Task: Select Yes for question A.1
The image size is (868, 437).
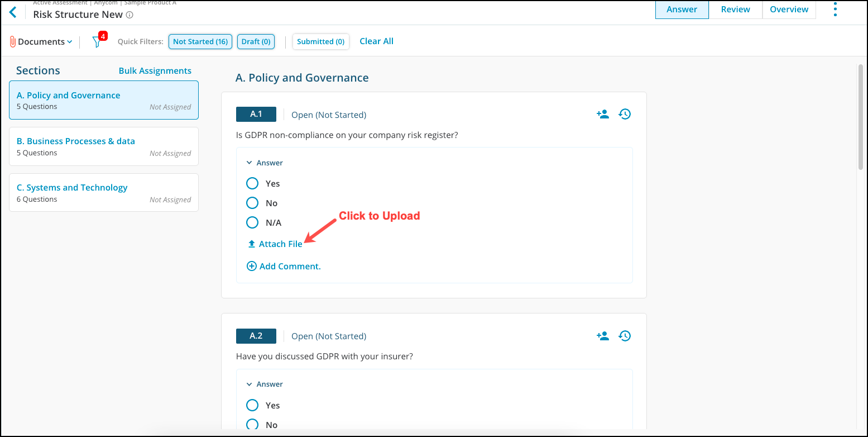Action: click(252, 183)
